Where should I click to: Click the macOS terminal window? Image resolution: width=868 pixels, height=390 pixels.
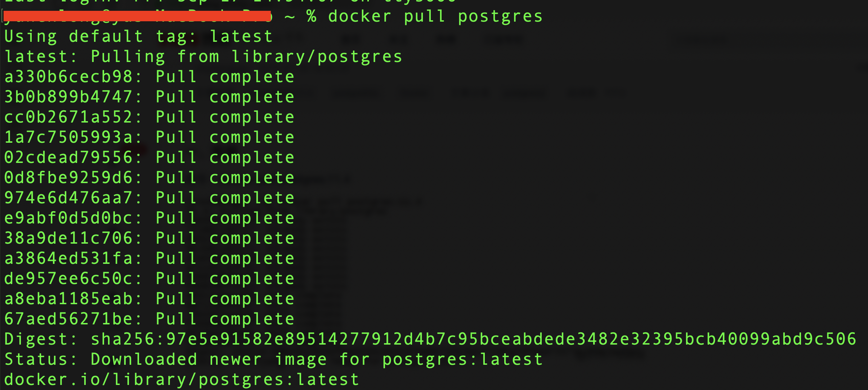pos(434,195)
